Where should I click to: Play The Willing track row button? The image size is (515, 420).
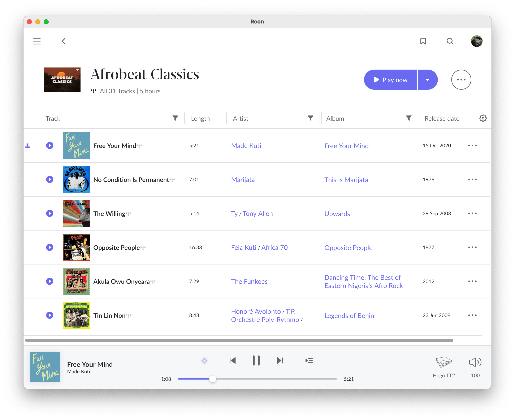point(50,213)
